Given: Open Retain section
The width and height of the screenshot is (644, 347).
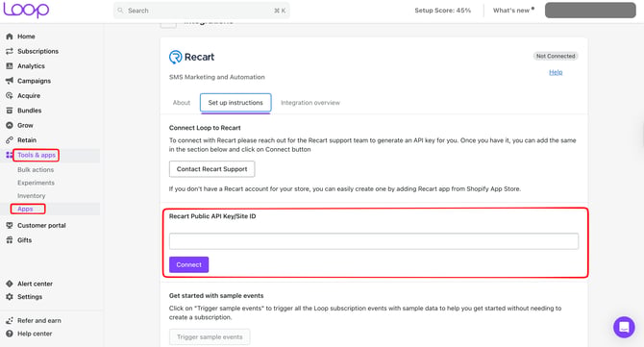Looking at the screenshot, I should (27, 140).
